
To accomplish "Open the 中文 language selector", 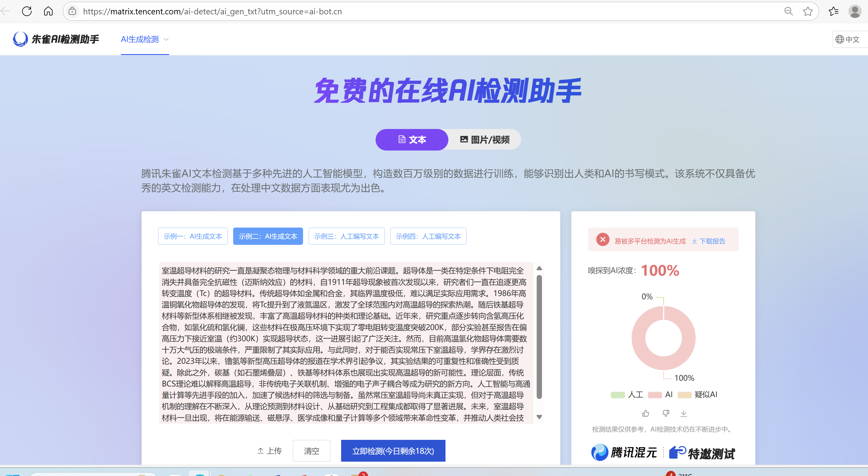I will pyautogui.click(x=847, y=39).
